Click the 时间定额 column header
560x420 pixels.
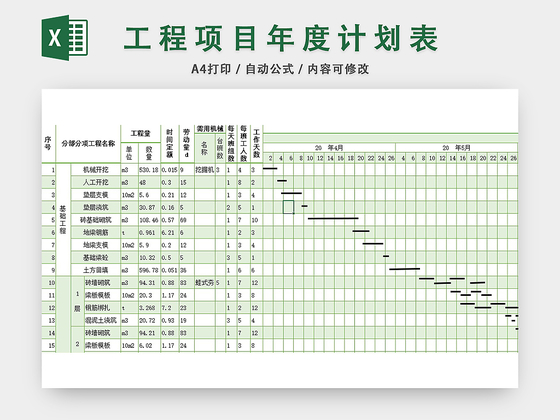(x=170, y=144)
